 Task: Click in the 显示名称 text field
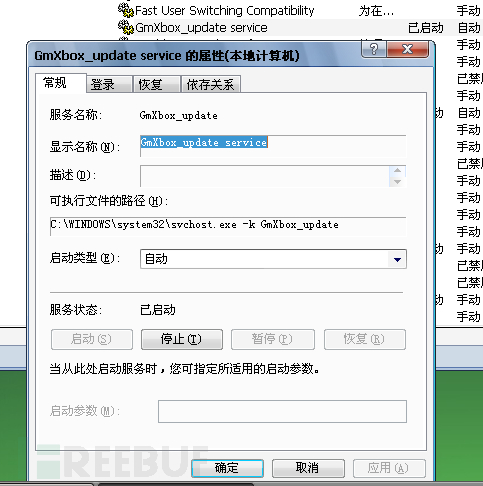[273, 146]
